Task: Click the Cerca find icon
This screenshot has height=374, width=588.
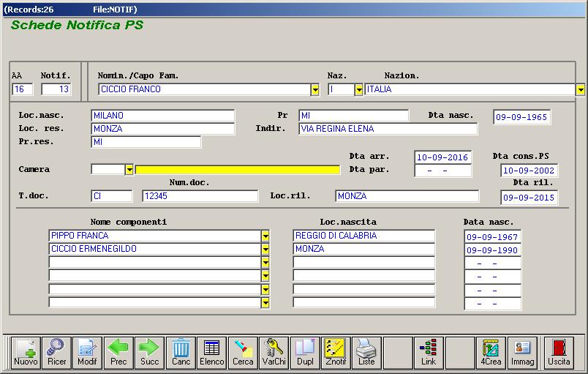Action: tap(243, 352)
